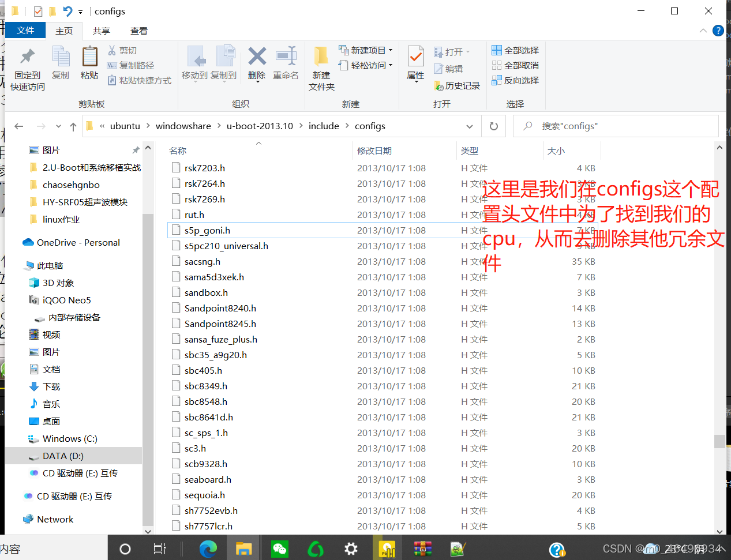The width and height of the screenshot is (731, 560).
Task: Open DATA (D:) in the navigation pane
Action: click(73, 456)
